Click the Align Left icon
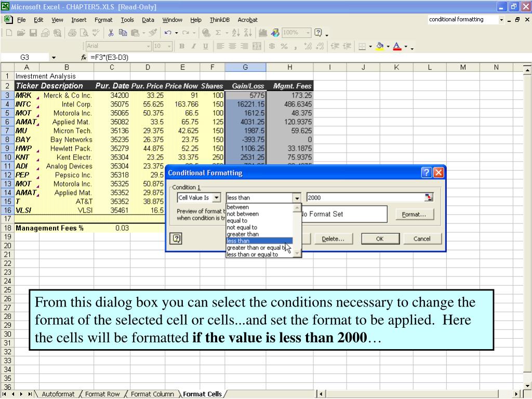This screenshot has height=399, width=532. 220,46
